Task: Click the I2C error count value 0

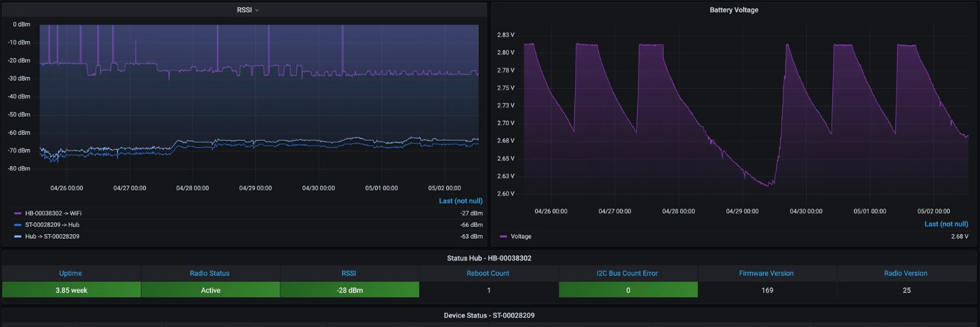Action: [628, 290]
